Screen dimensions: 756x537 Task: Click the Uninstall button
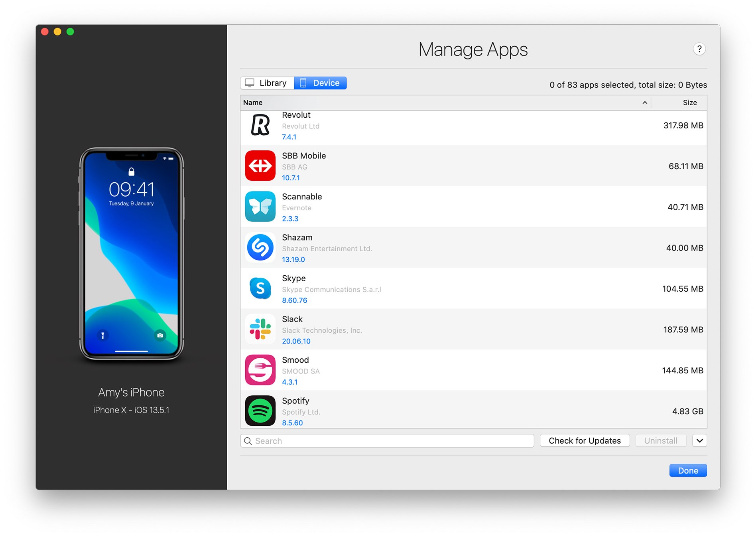(661, 440)
